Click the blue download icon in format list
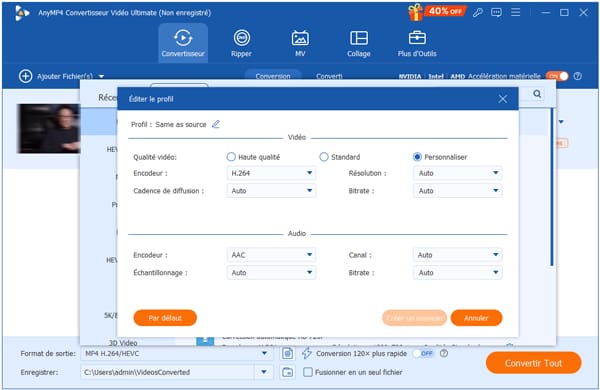Image resolution: width=600 pixels, height=390 pixels. 205,340
